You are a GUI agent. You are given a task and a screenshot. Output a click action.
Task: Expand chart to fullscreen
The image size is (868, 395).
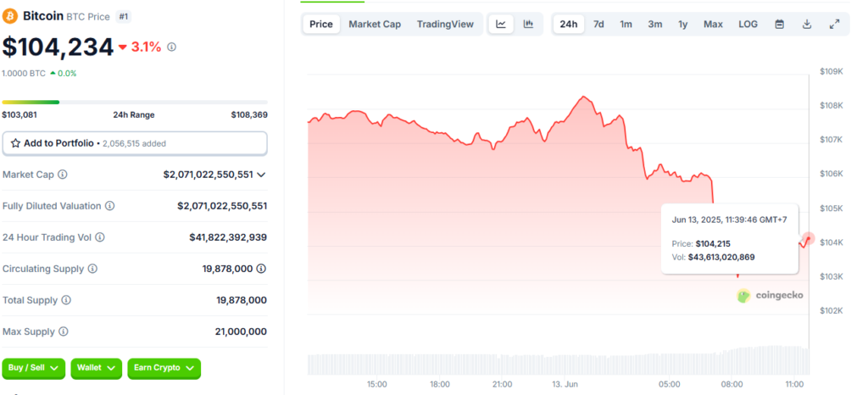click(x=834, y=25)
